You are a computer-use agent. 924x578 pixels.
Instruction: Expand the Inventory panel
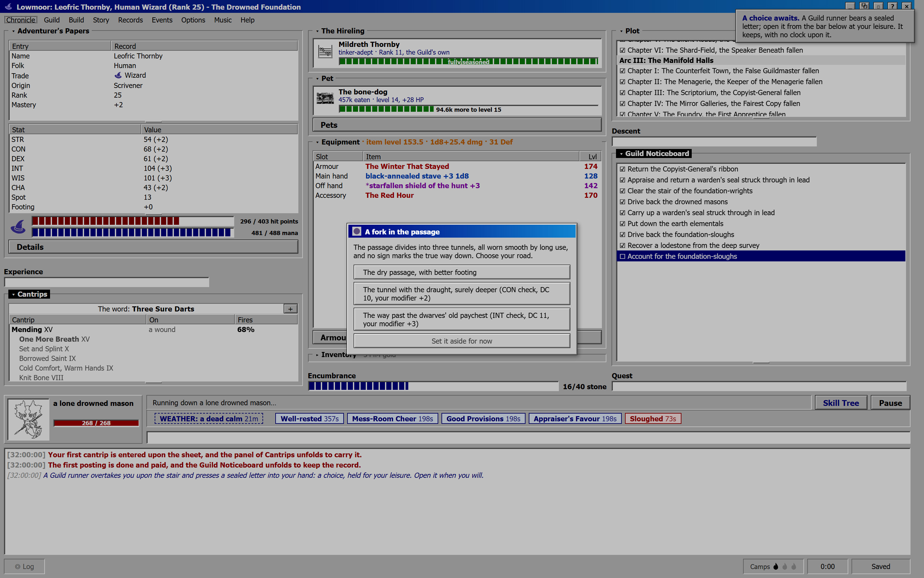pyautogui.click(x=317, y=355)
